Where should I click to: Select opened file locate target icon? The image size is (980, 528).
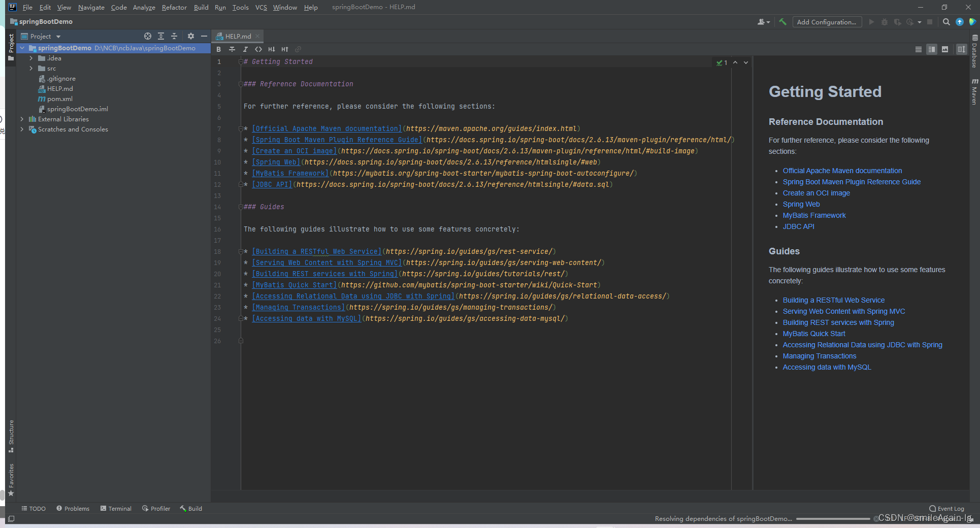[x=148, y=36]
